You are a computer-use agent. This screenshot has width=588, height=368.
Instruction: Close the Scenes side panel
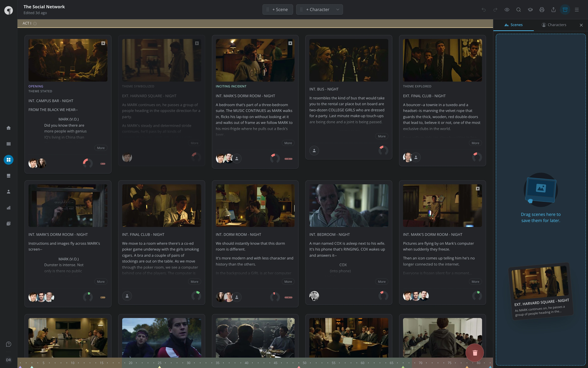pos(581,25)
